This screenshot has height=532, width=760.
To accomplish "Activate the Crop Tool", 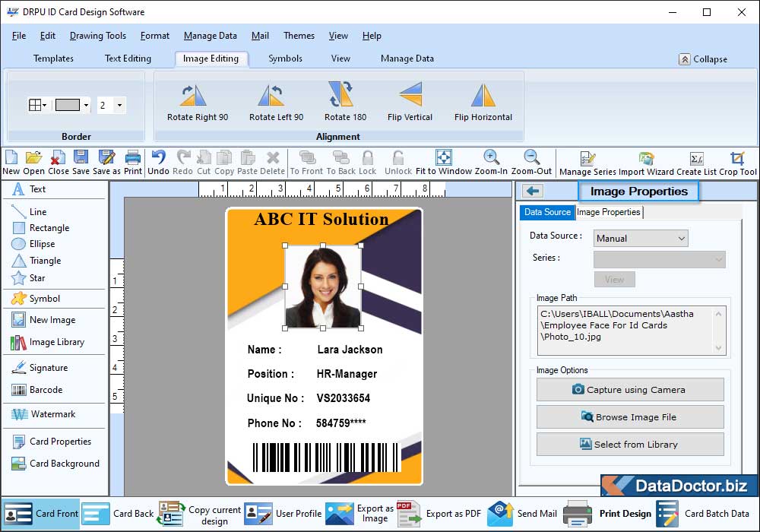I will pyautogui.click(x=738, y=163).
